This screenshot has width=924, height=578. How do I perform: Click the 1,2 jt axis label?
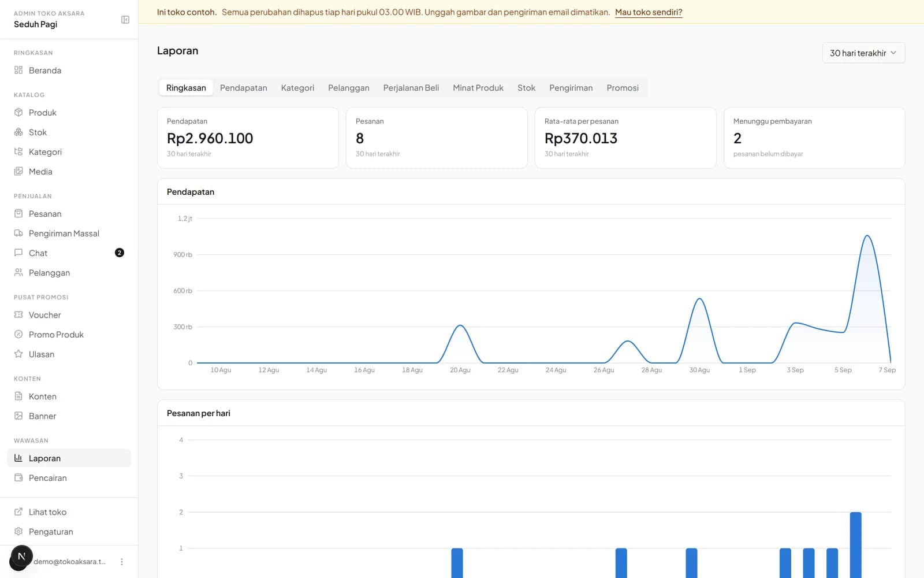185,218
